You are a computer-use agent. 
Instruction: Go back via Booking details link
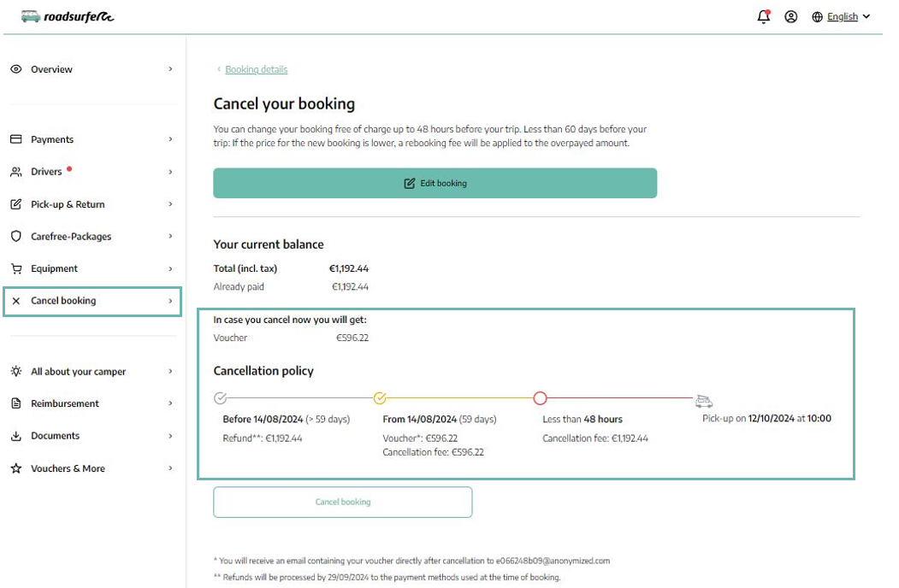pos(257,69)
